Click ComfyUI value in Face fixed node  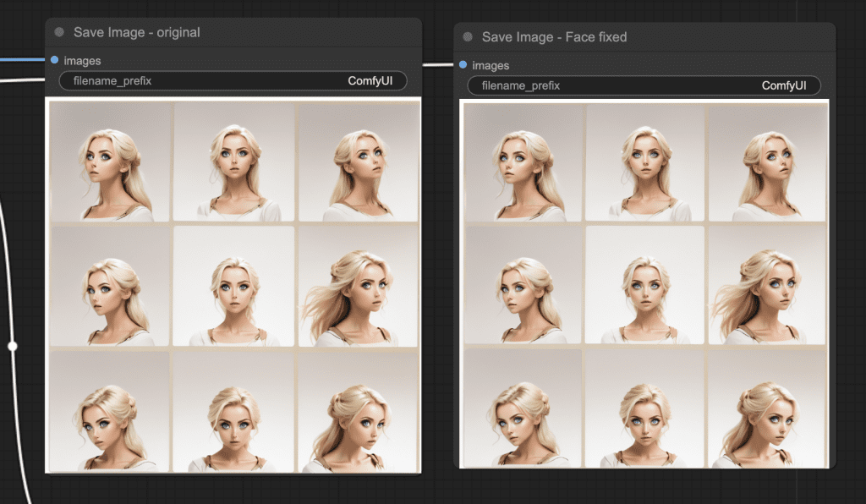[x=784, y=85]
